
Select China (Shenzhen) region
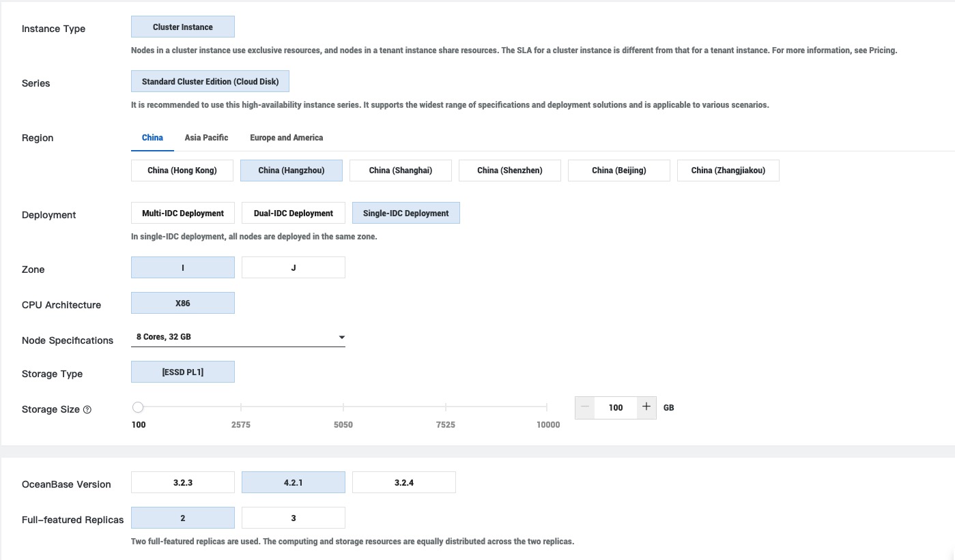[x=509, y=171]
